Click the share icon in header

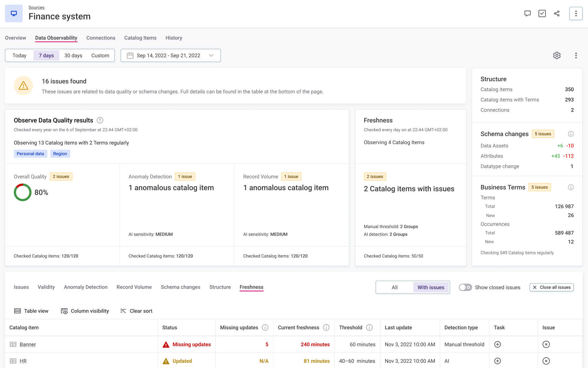tap(557, 14)
